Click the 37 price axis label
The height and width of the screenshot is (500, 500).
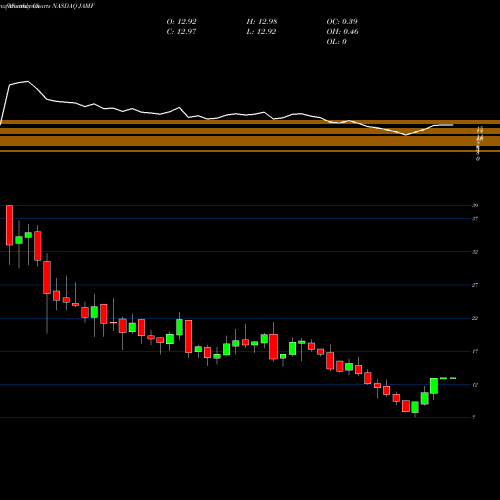click(x=475, y=219)
